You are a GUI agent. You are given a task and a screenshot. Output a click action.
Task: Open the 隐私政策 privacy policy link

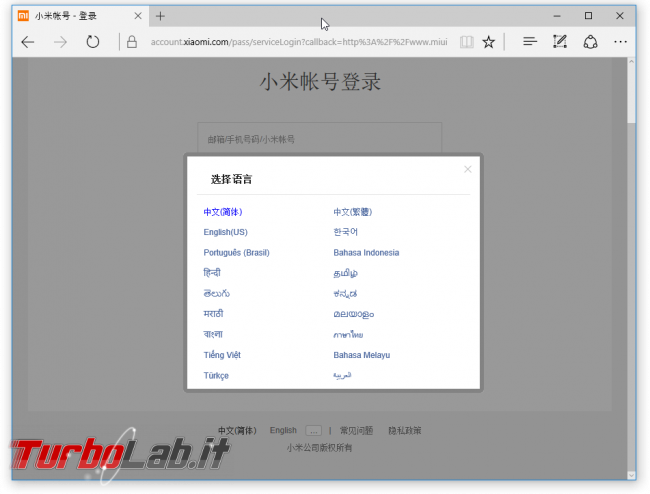coord(405,431)
